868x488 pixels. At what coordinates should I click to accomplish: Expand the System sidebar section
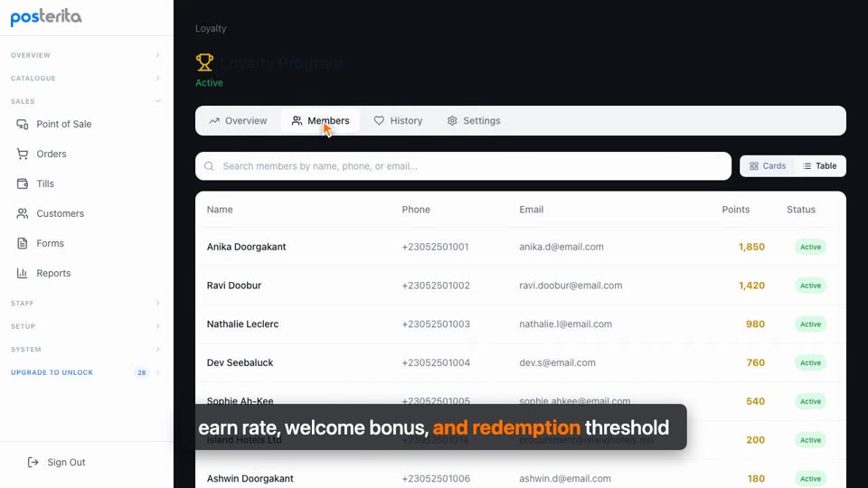click(87, 350)
